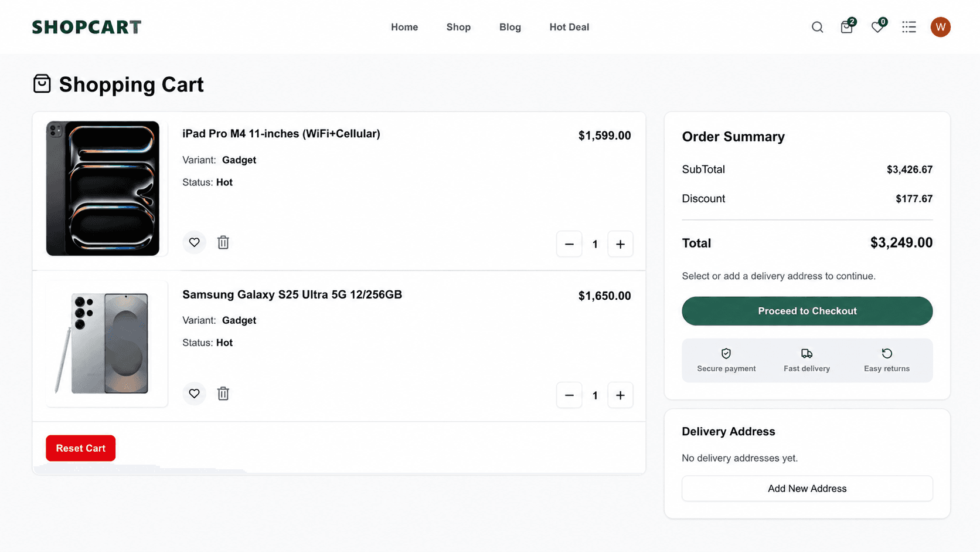Go to the Home nav item
The width and height of the screenshot is (980, 552).
coord(404,27)
